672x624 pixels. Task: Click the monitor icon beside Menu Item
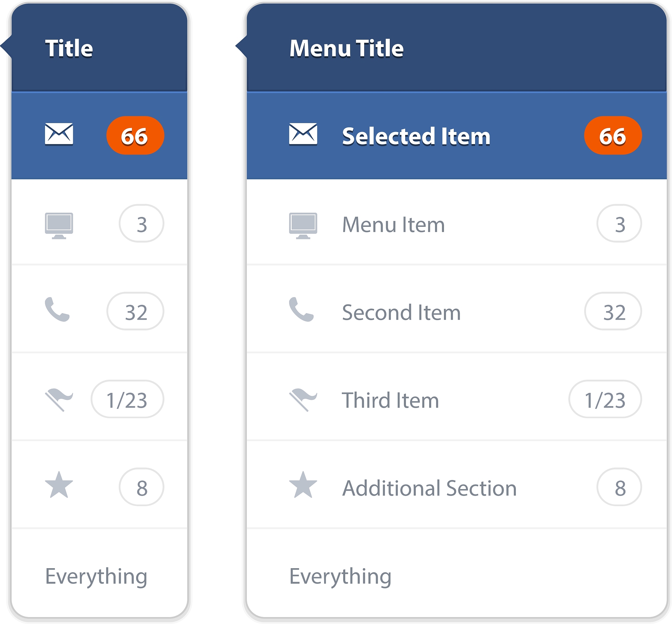[303, 225]
